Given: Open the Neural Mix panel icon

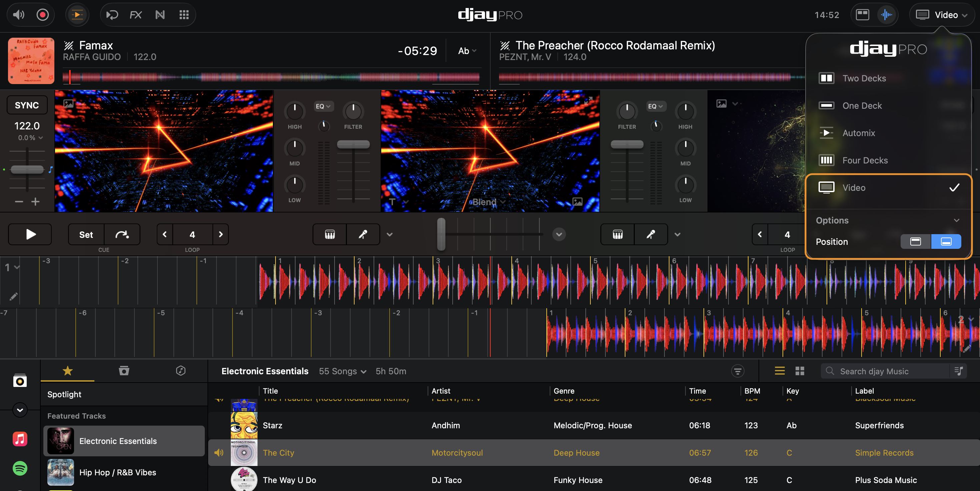Looking at the screenshot, I should pyautogui.click(x=160, y=15).
